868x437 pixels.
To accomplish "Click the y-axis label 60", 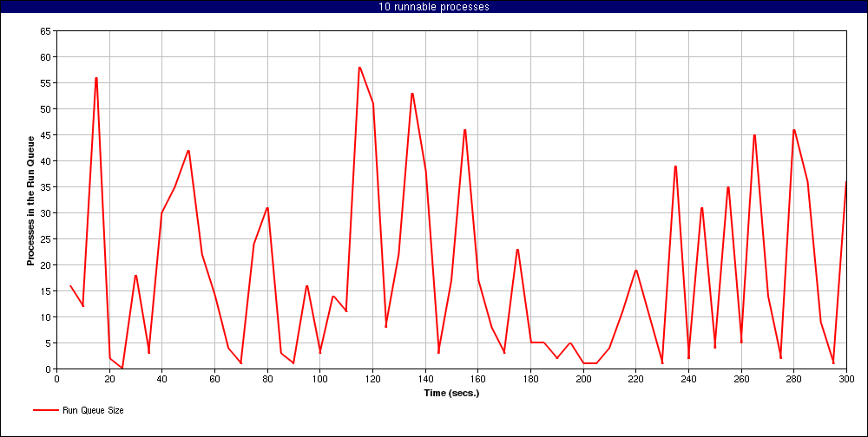I will point(45,57).
